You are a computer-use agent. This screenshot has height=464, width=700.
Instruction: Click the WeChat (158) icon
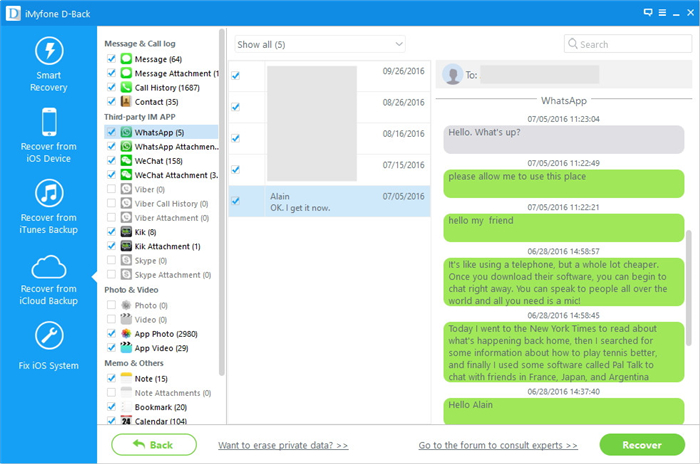coord(126,161)
